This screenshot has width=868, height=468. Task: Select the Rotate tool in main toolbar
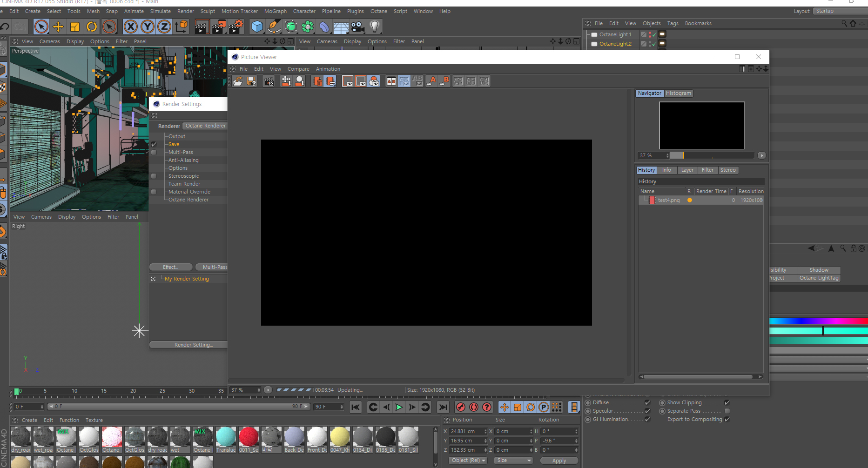click(92, 27)
